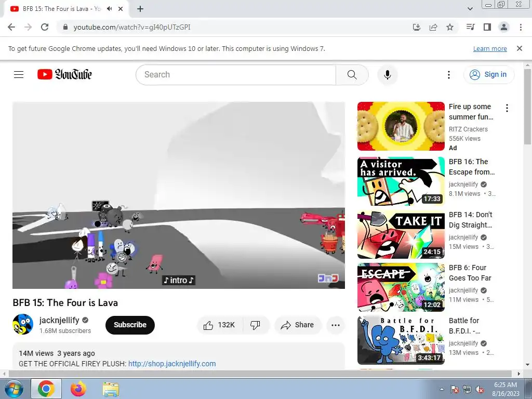This screenshot has height=399, width=532.
Task: Open BFB 16 video thumbnail
Action: (401, 181)
